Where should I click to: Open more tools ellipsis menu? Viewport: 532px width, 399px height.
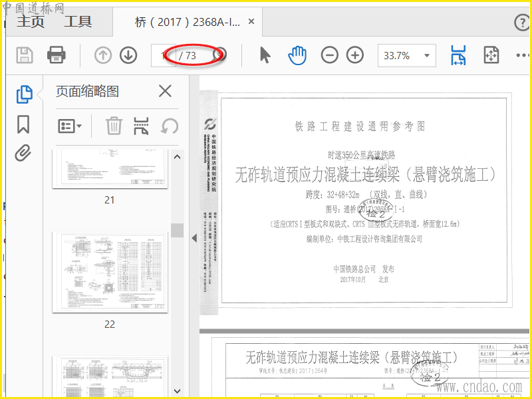pos(523,55)
